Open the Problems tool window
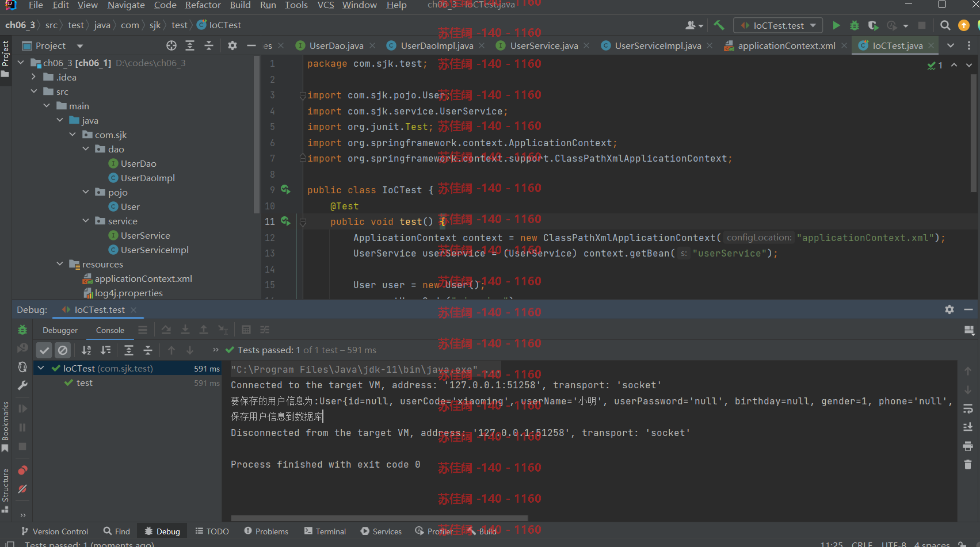 coord(266,531)
